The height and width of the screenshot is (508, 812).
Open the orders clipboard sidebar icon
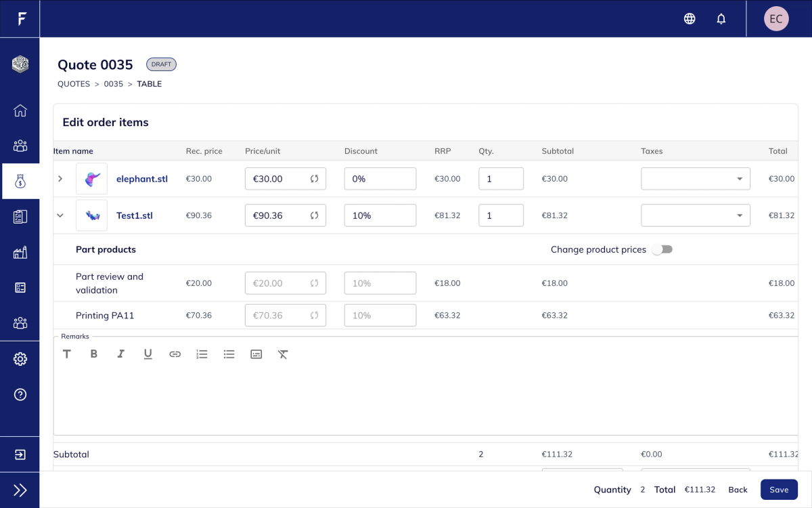pyautogui.click(x=20, y=217)
